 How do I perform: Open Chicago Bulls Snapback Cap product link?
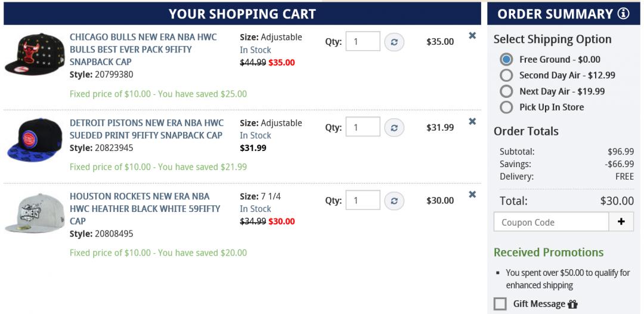pyautogui.click(x=143, y=49)
